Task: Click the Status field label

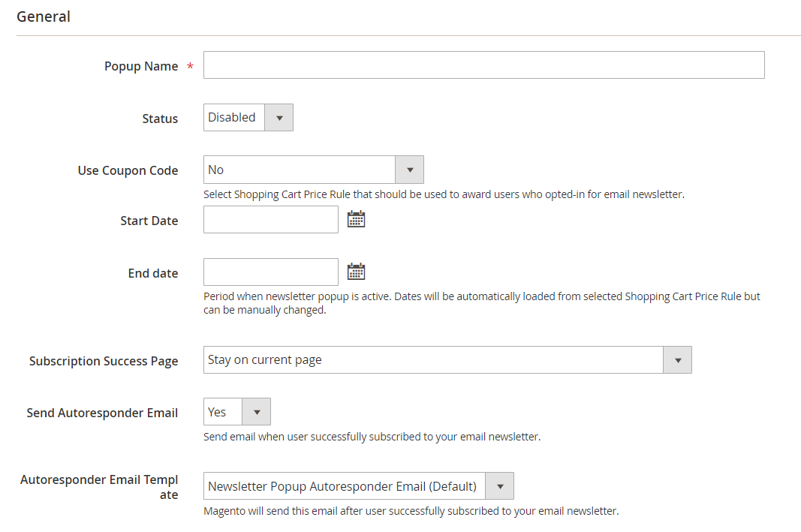Action: click(160, 119)
